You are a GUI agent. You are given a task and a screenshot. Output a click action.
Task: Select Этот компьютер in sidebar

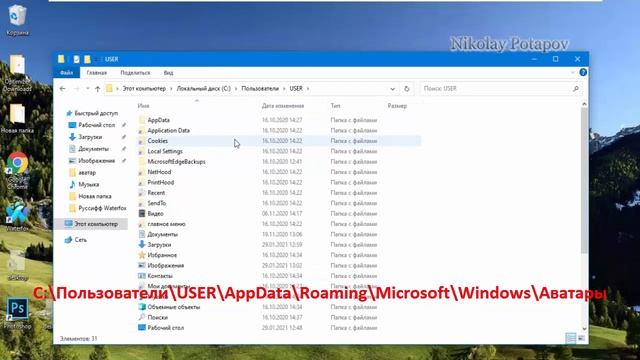point(92,224)
